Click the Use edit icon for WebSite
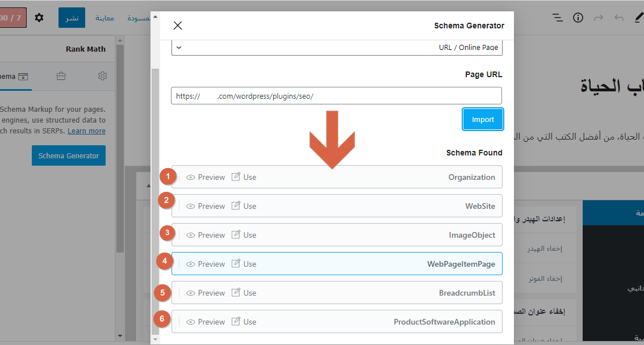Viewport: 644px width, 345px height. point(236,206)
